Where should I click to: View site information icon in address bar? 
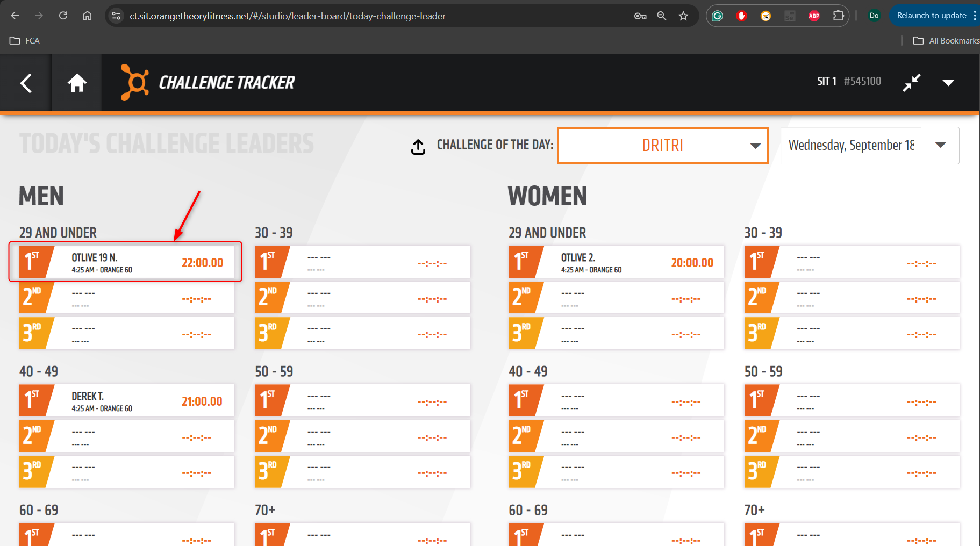tap(116, 16)
